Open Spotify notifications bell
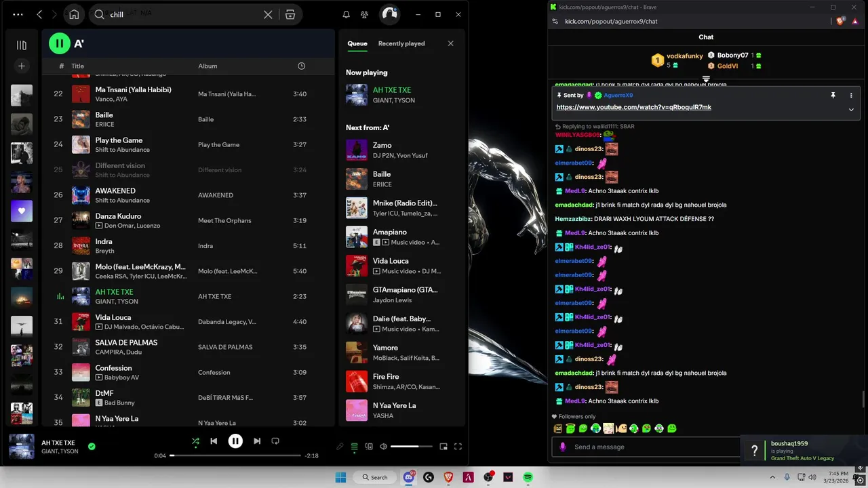 click(x=346, y=14)
